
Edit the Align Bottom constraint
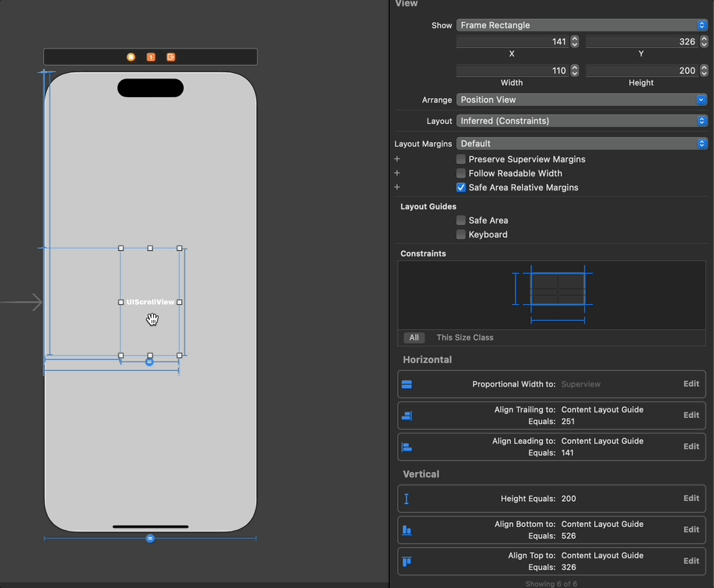click(x=690, y=530)
